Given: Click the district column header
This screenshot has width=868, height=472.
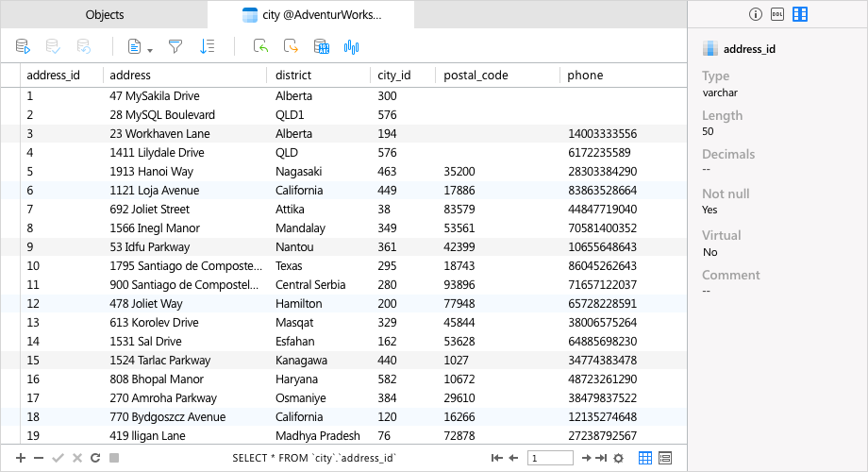Looking at the screenshot, I should 293,75.
